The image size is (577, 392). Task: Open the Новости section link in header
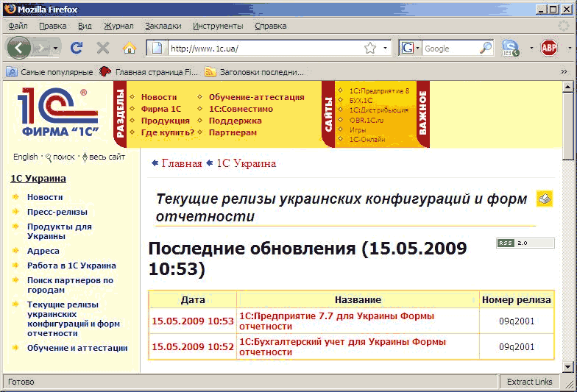(159, 97)
